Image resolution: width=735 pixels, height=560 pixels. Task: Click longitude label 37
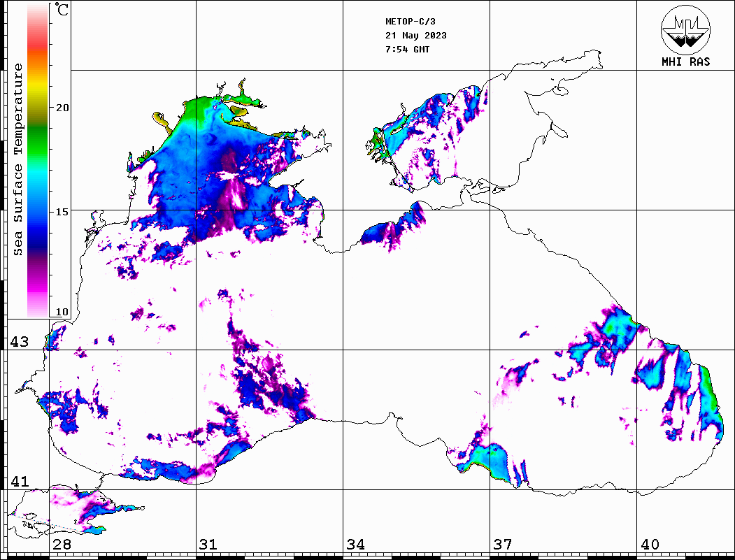pyautogui.click(x=503, y=545)
